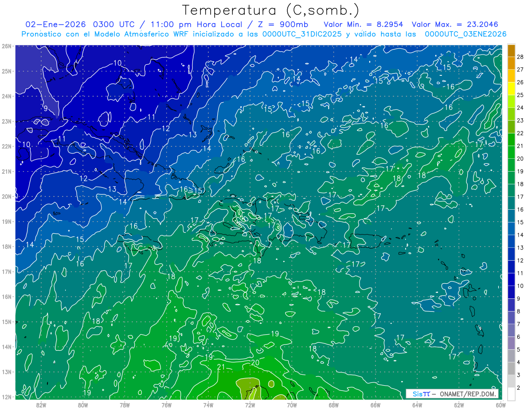The width and height of the screenshot is (532, 411).
Task: Click the contour label 9 on the map
Action: (46, 108)
